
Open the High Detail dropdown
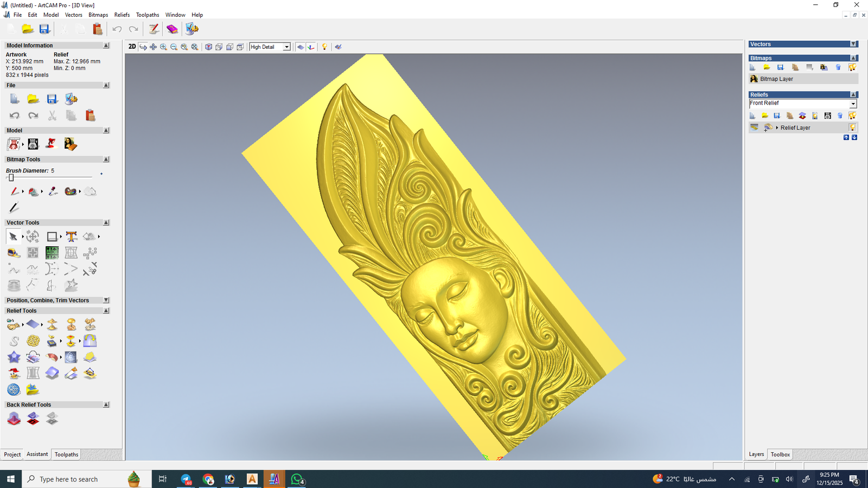click(x=286, y=47)
